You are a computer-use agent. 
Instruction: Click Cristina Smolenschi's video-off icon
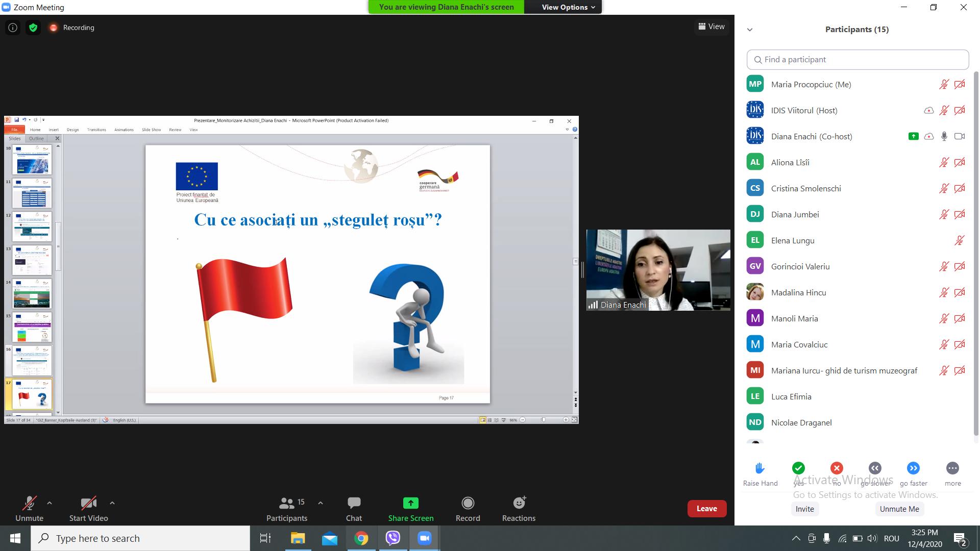(960, 189)
